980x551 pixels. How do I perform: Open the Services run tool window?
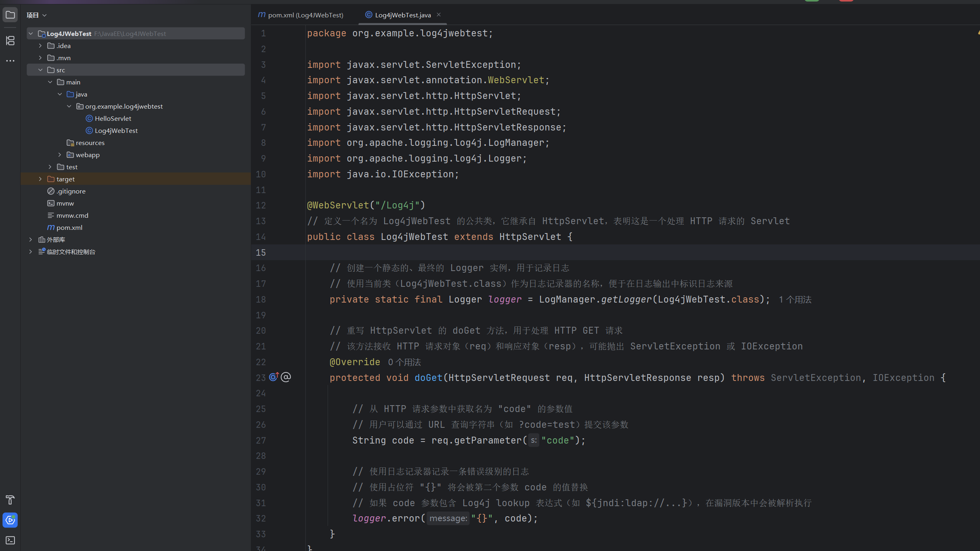click(x=10, y=520)
